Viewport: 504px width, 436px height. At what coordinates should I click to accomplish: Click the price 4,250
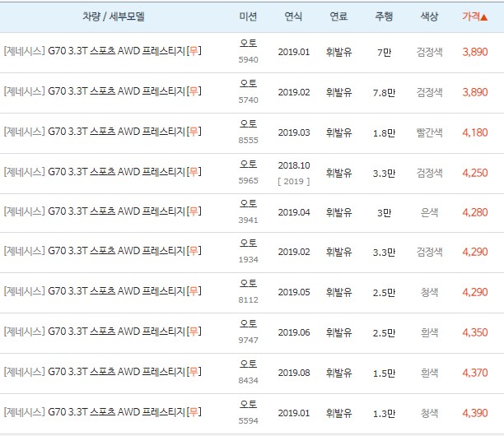click(x=474, y=173)
